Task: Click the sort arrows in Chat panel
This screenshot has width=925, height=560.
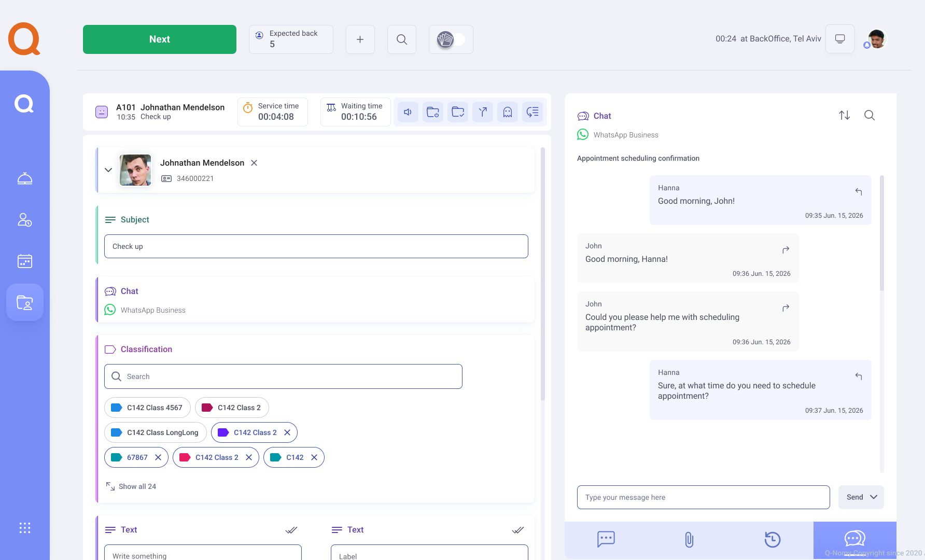Action: tap(844, 115)
